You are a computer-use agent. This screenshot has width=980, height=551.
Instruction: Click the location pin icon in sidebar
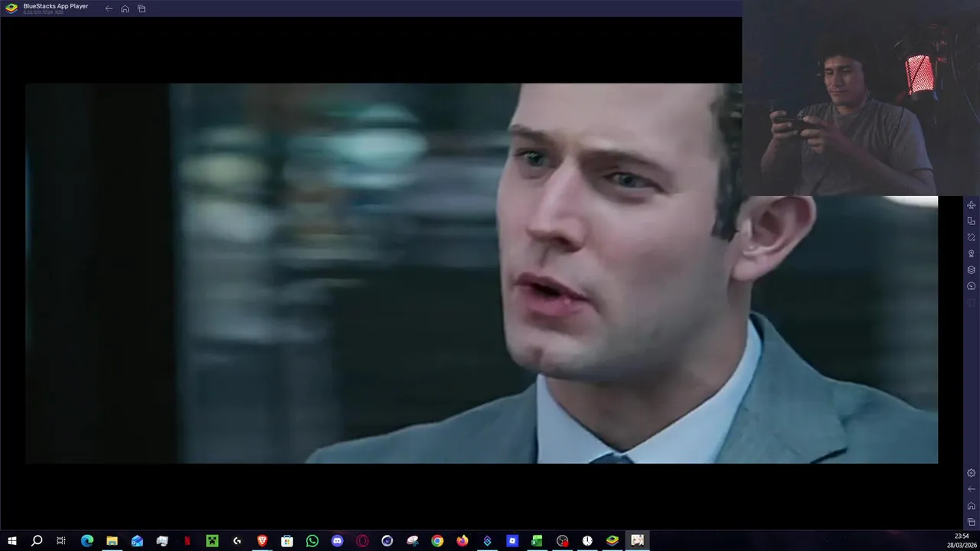click(x=971, y=253)
